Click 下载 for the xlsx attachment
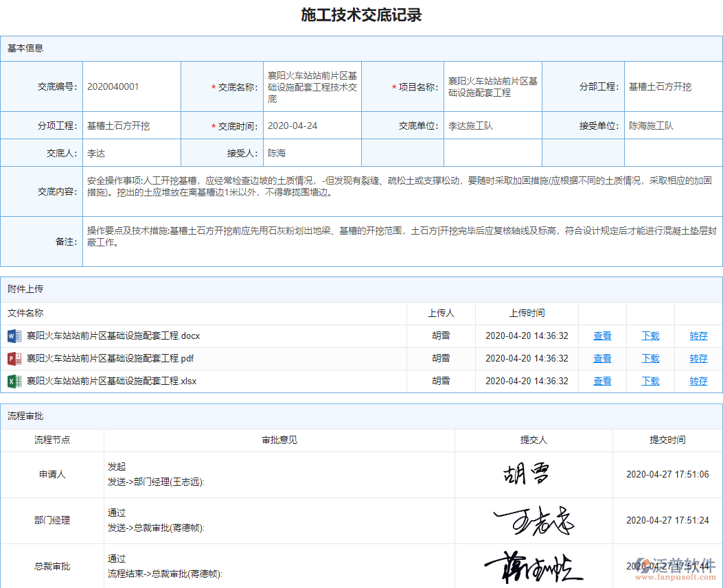Screen dimensions: 723x588 tap(650, 381)
